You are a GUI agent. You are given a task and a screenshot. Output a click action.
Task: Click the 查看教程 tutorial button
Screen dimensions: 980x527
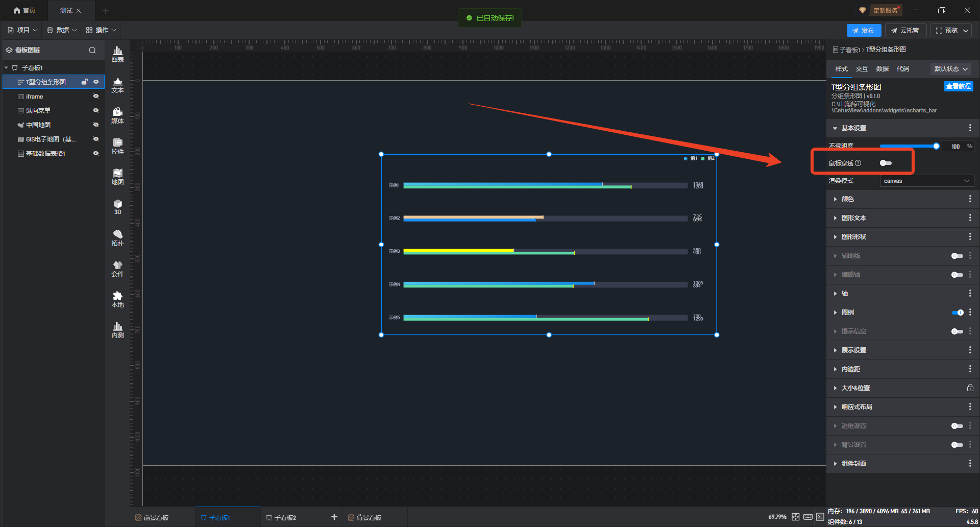click(x=958, y=86)
